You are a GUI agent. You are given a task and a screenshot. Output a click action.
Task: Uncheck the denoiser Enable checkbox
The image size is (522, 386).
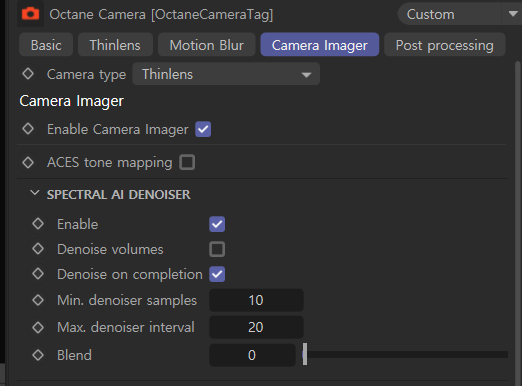click(217, 224)
